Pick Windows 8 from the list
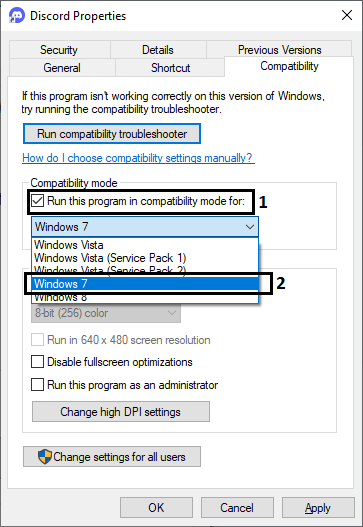The width and height of the screenshot is (363, 527). [x=146, y=297]
